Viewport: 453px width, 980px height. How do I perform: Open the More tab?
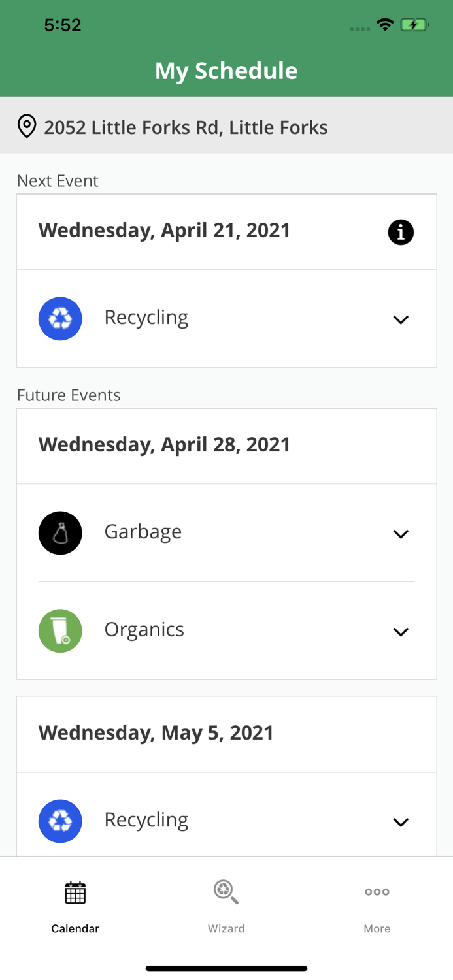pos(377,908)
